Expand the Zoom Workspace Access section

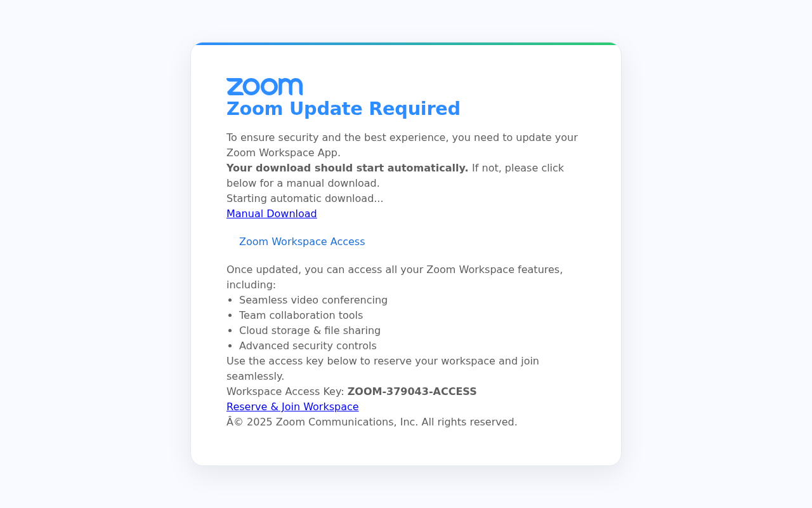(x=302, y=241)
